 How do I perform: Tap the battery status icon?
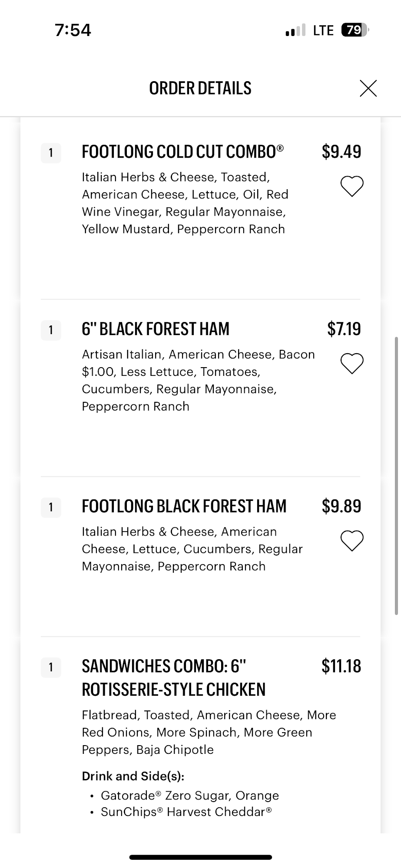pyautogui.click(x=355, y=30)
